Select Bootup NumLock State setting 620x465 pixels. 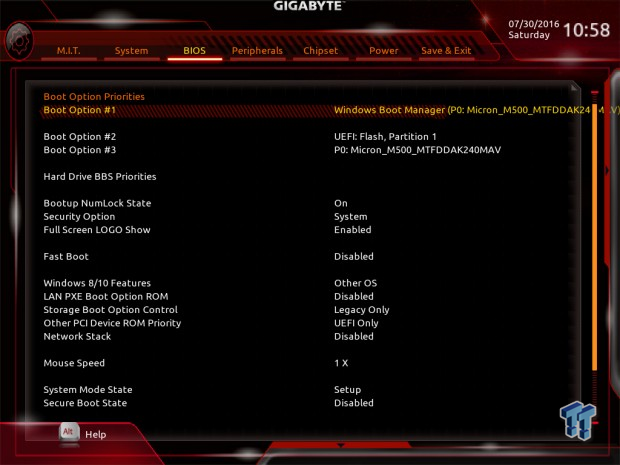[97, 203]
